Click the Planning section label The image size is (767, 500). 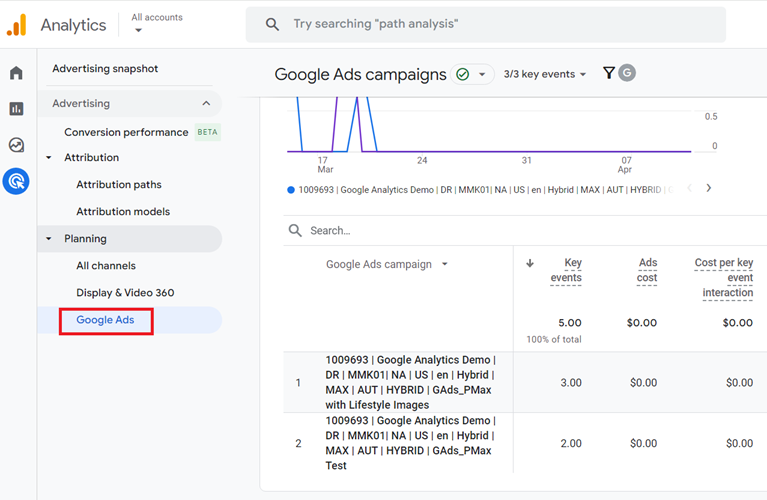click(85, 239)
